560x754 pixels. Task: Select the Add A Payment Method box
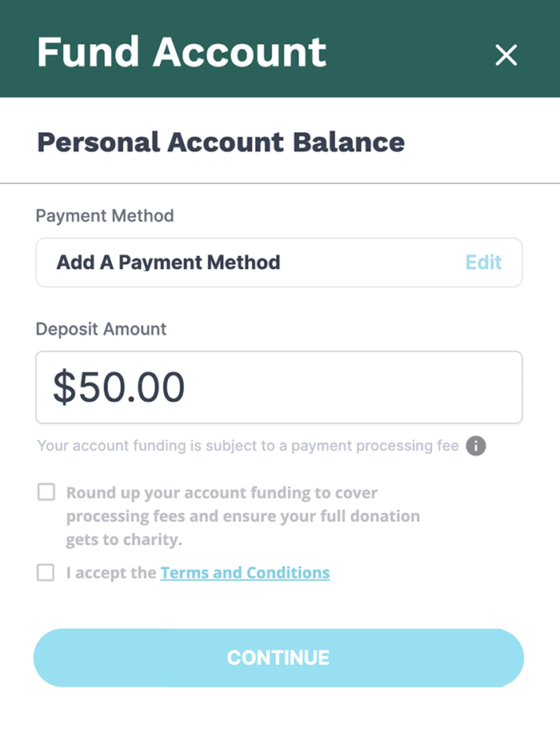pos(278,263)
